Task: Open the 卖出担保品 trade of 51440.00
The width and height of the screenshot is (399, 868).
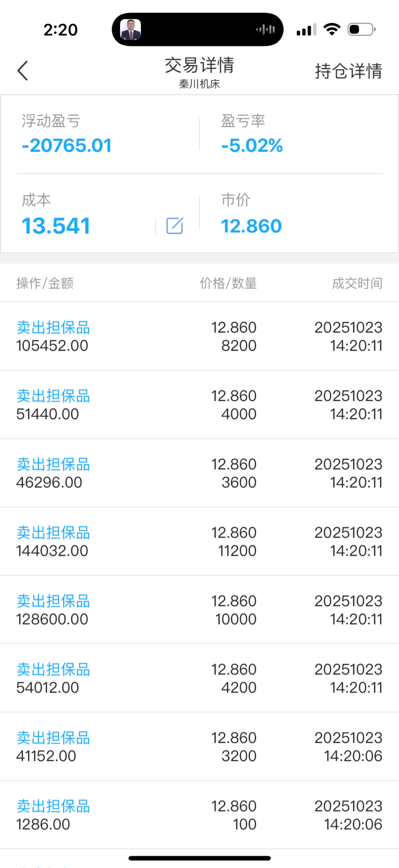Action: (199, 405)
